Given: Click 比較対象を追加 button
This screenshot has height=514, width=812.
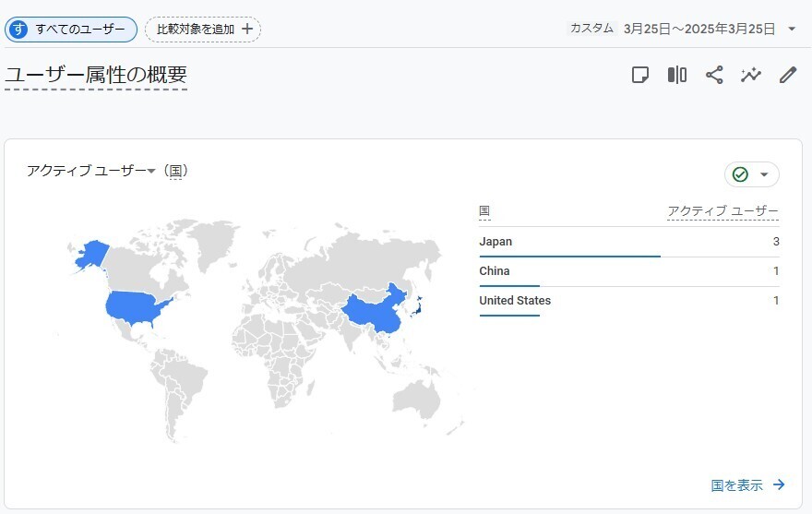Looking at the screenshot, I should pos(203,29).
